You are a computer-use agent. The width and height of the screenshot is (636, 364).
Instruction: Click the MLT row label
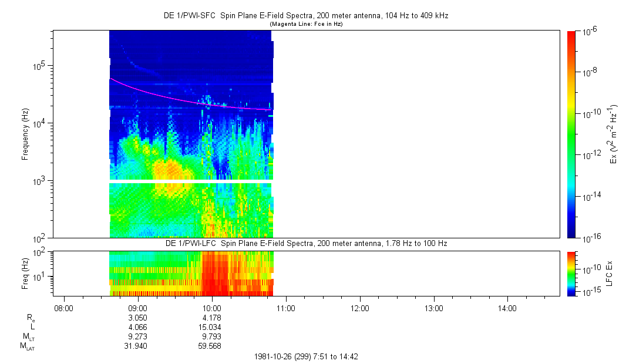click(29, 337)
